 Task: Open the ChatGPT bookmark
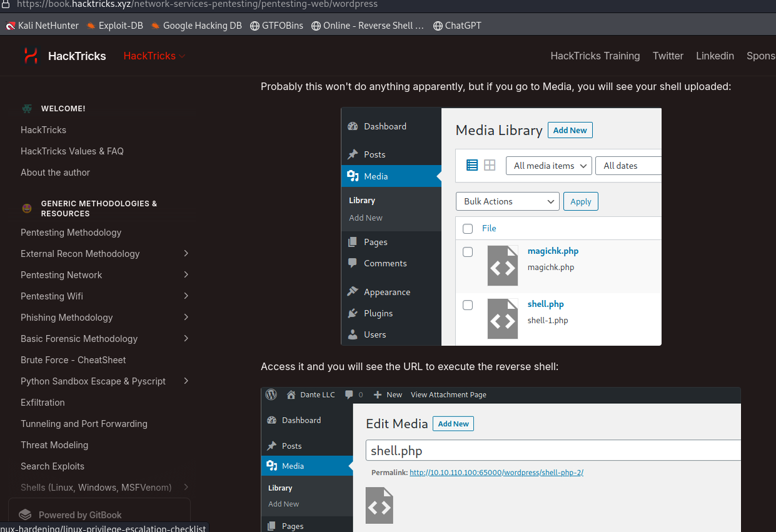(457, 26)
